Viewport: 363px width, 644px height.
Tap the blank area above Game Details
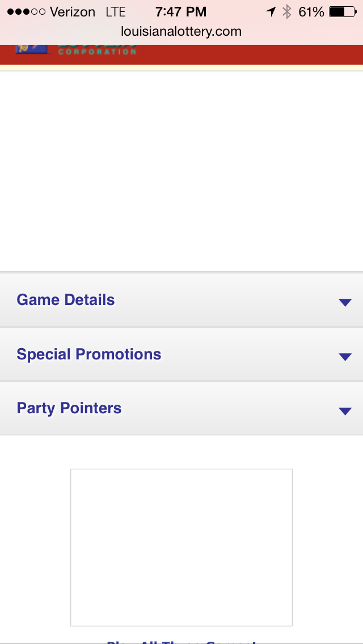181,170
